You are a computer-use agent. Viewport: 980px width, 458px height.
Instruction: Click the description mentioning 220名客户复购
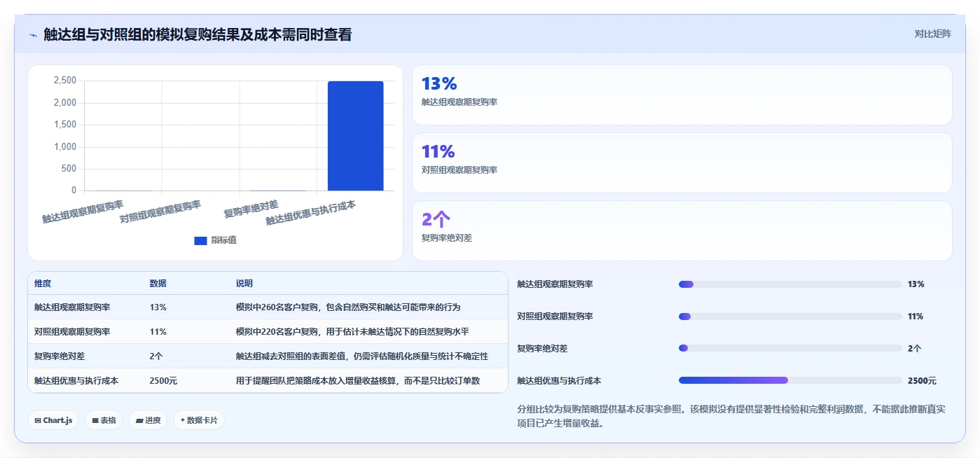352,331
